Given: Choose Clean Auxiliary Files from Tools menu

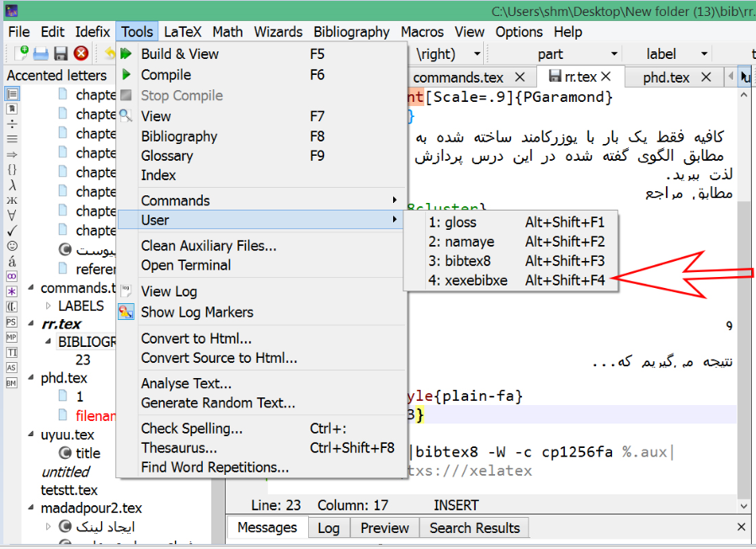Looking at the screenshot, I should 208,246.
